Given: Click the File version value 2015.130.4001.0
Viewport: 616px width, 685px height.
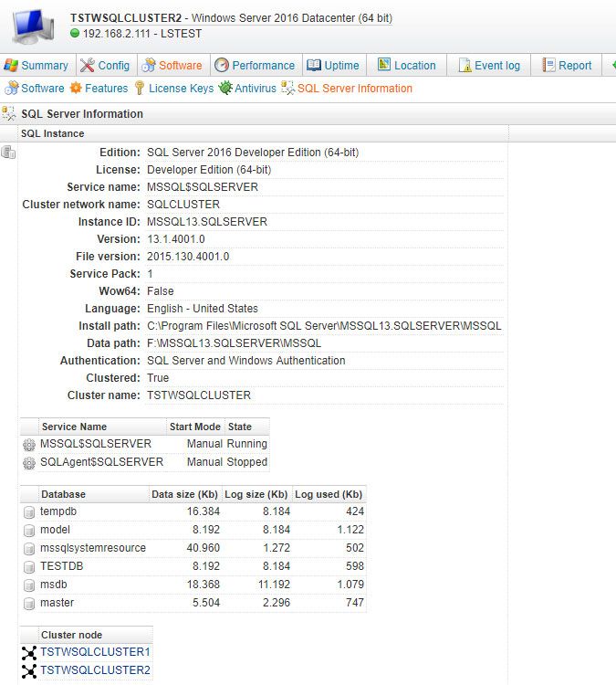Looking at the screenshot, I should point(188,257).
